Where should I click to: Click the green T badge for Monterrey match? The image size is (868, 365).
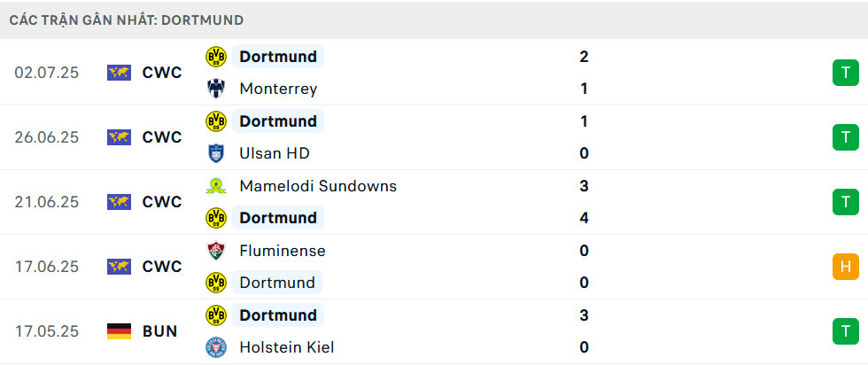pyautogui.click(x=845, y=73)
